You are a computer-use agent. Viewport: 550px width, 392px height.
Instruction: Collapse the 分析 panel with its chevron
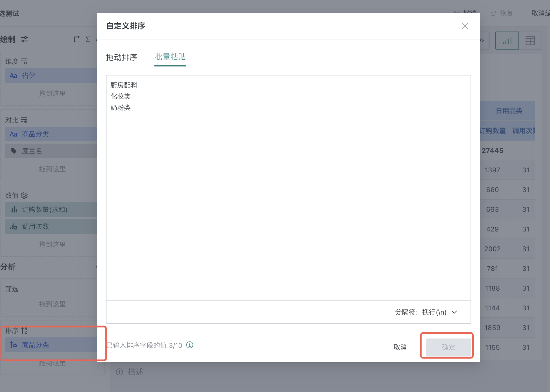click(x=96, y=268)
